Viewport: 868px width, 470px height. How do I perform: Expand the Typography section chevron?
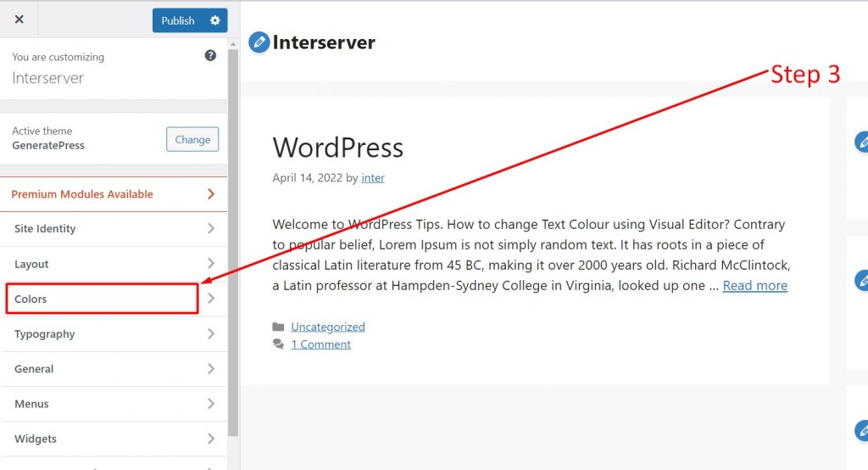211,333
